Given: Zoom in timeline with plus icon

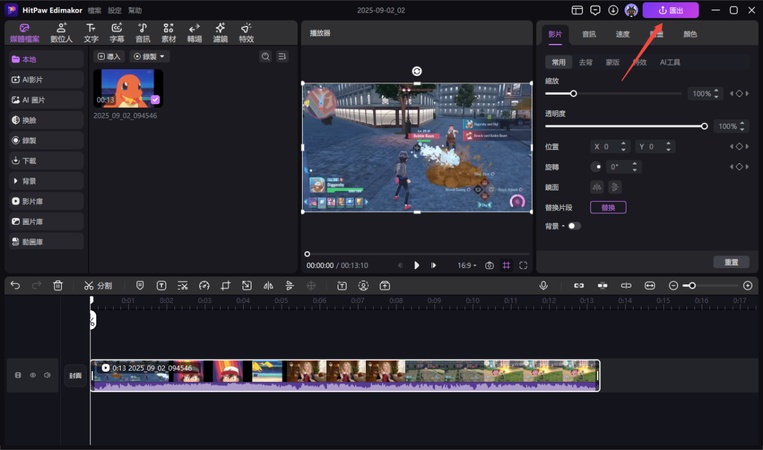Looking at the screenshot, I should click(748, 286).
